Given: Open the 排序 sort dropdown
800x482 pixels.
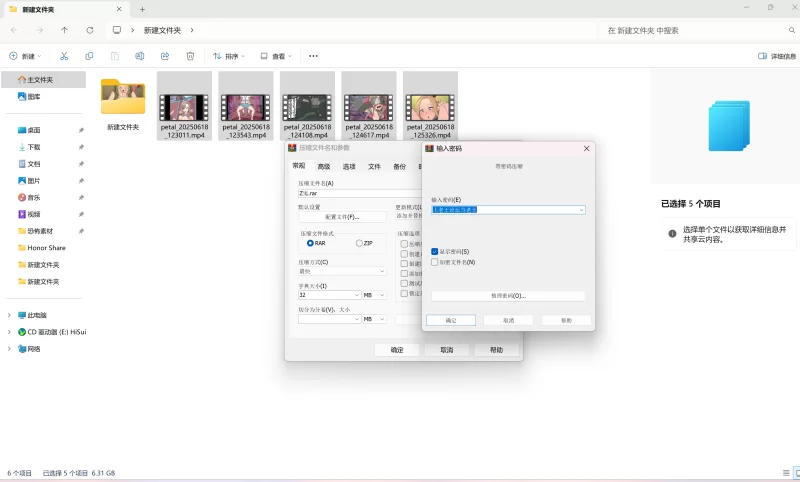Looking at the screenshot, I should pyautogui.click(x=230, y=56).
